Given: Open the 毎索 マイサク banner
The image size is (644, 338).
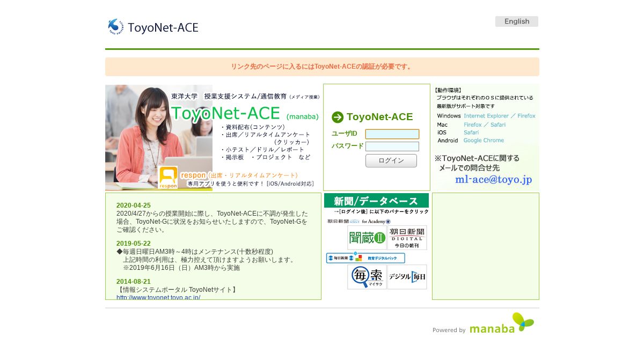Looking at the screenshot, I should (367, 277).
